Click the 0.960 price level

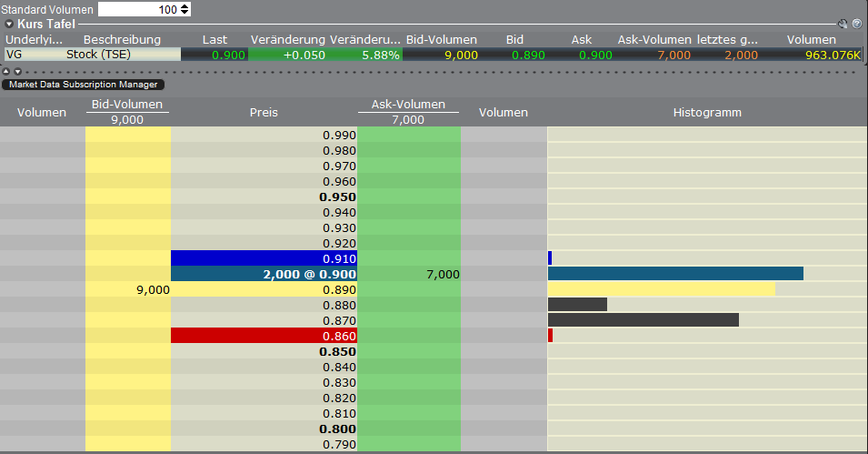coord(339,181)
